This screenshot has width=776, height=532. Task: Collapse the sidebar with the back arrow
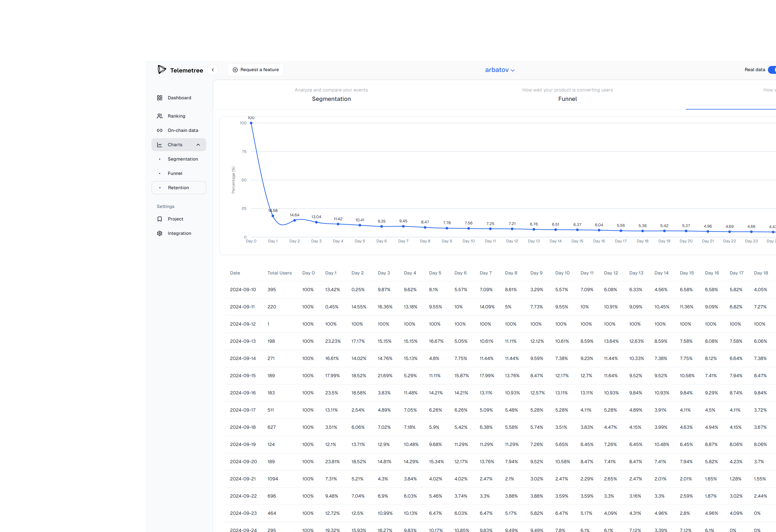pyautogui.click(x=213, y=69)
